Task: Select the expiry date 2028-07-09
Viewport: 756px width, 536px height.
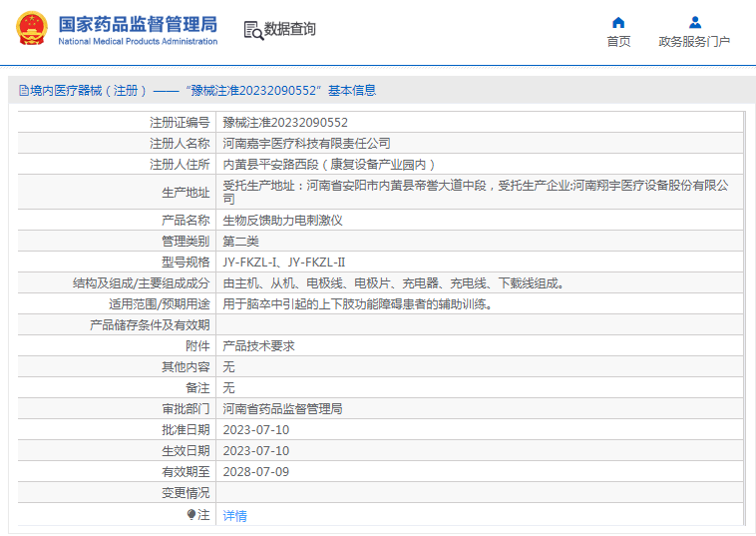Action: [255, 472]
